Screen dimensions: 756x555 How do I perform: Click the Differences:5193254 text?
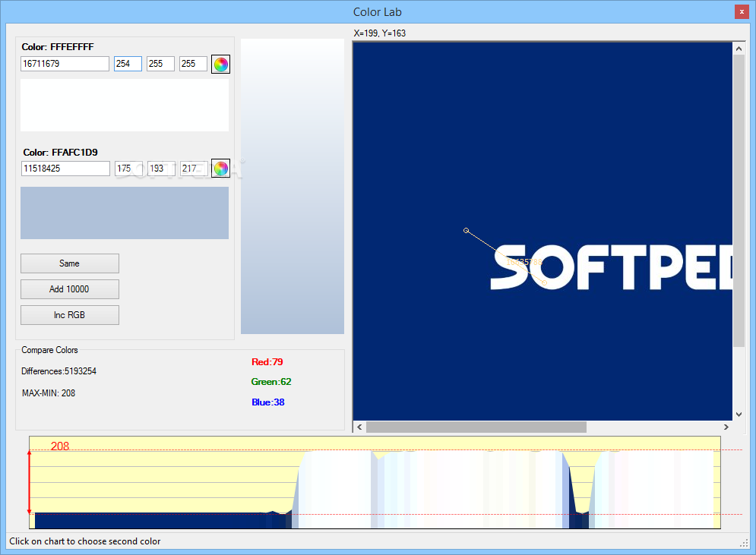pos(59,371)
